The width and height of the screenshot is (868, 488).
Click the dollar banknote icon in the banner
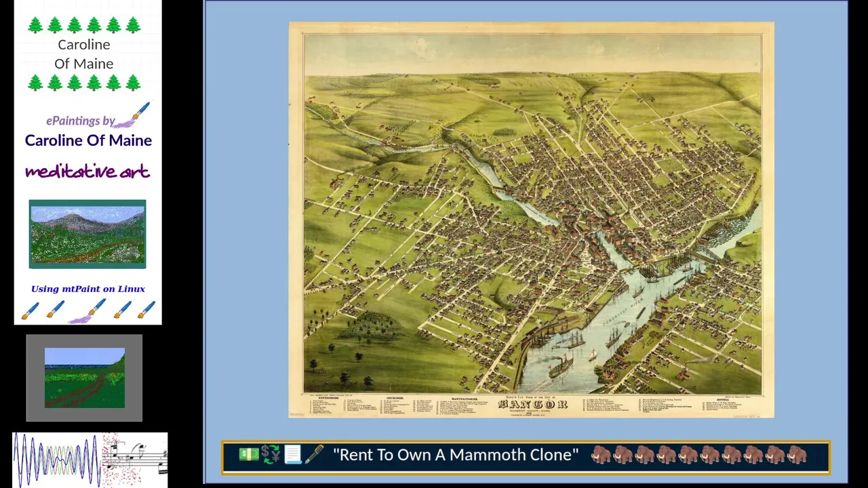248,455
